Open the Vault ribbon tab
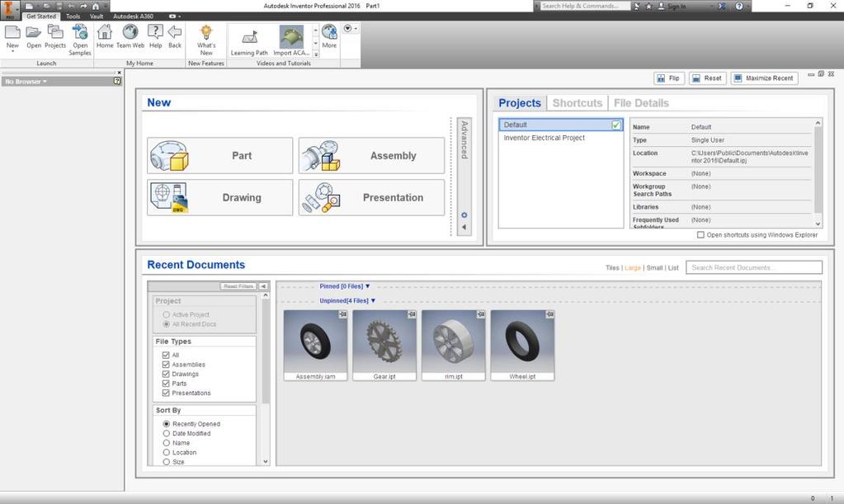 click(x=97, y=16)
